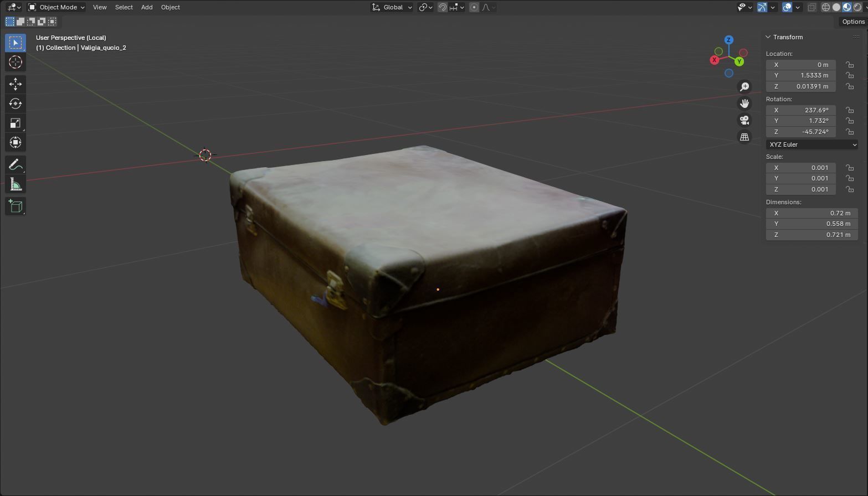Toggle camera view with camera icon
The width and height of the screenshot is (868, 496).
pyautogui.click(x=744, y=120)
